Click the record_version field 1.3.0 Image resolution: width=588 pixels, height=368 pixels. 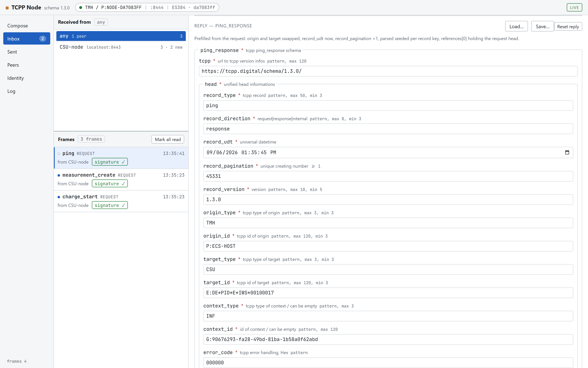coord(388,200)
